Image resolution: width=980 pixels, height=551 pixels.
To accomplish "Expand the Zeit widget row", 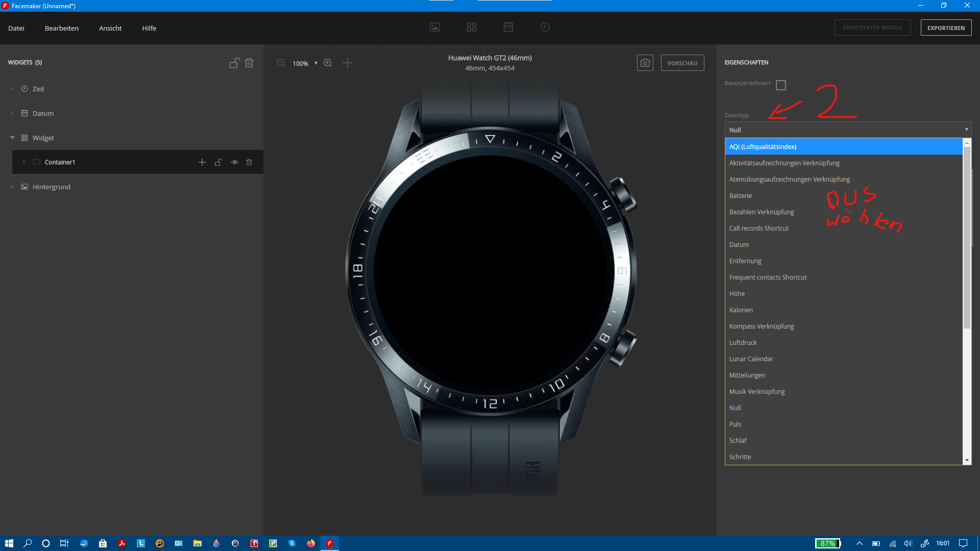I will coord(12,89).
